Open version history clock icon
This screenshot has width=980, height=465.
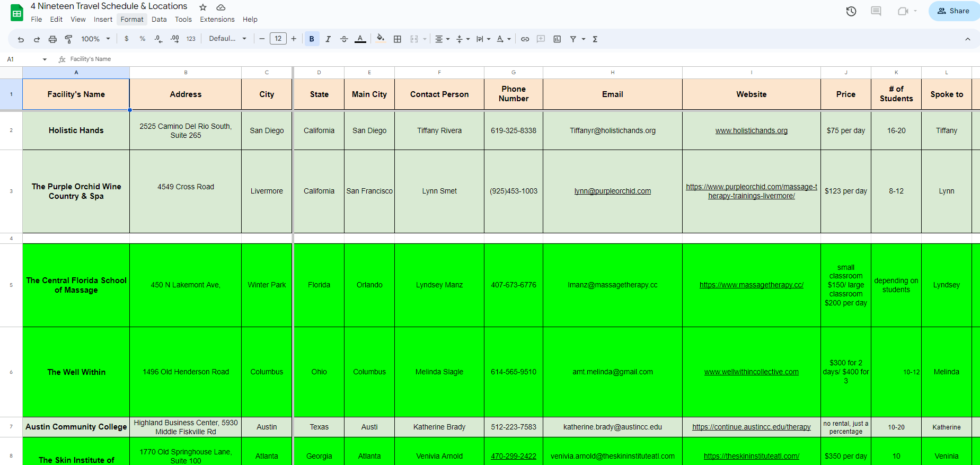(x=851, y=11)
